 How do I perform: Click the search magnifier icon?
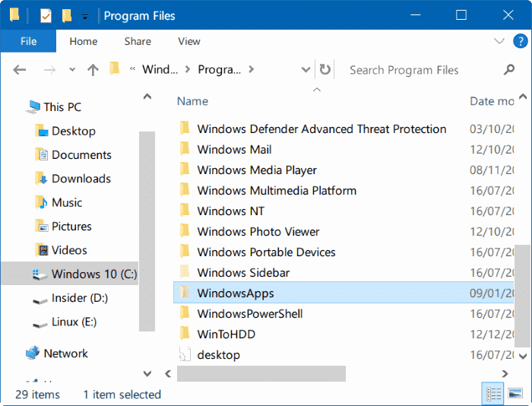click(x=509, y=70)
